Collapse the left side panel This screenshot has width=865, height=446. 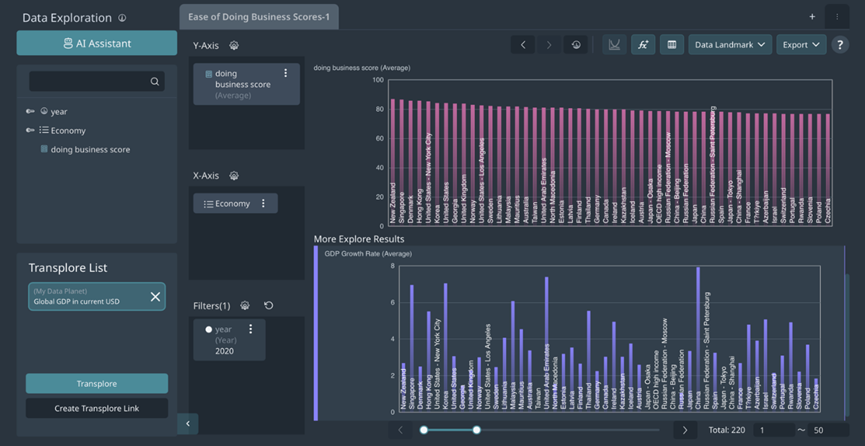[187, 424]
